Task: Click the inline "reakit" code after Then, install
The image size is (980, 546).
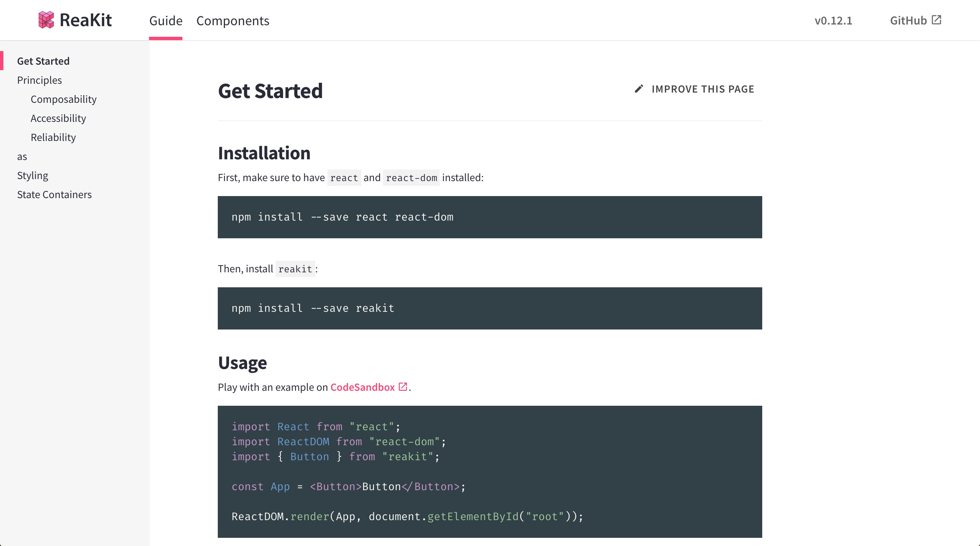Action: pos(295,269)
